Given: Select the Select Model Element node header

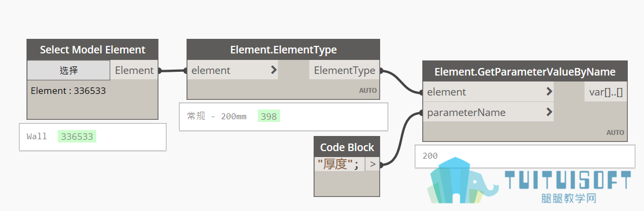Looking at the screenshot, I should [92, 50].
